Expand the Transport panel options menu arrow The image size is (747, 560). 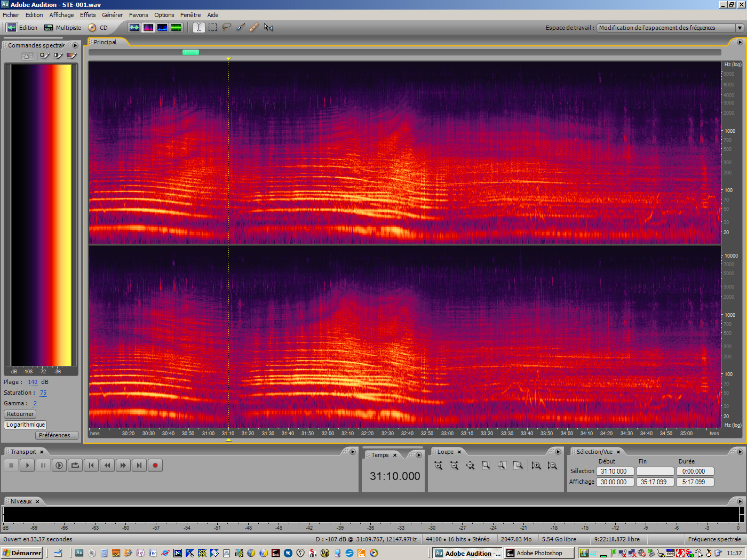click(x=353, y=452)
